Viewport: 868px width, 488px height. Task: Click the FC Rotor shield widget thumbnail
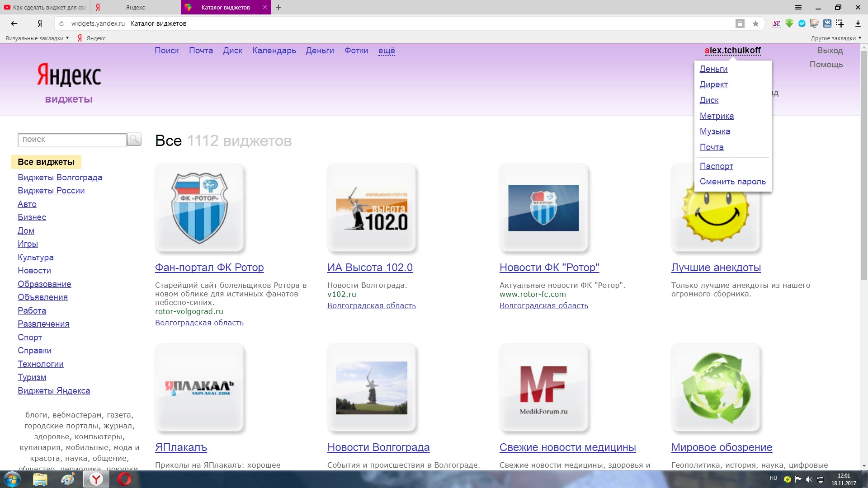[199, 208]
